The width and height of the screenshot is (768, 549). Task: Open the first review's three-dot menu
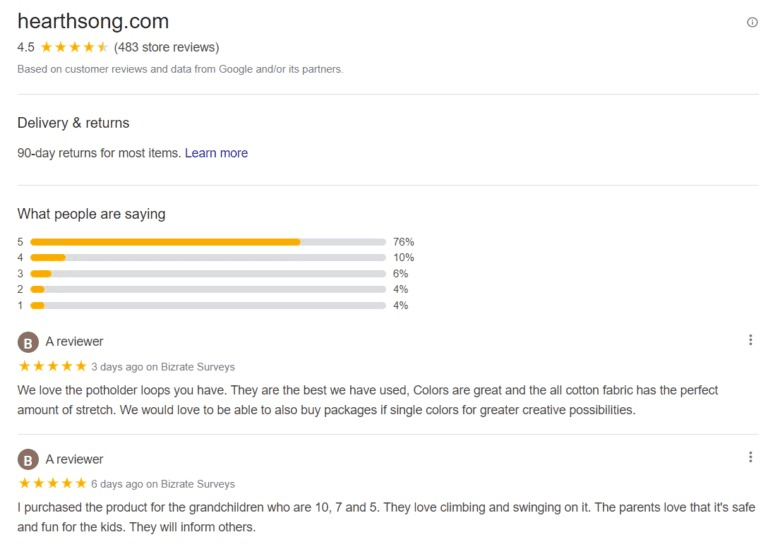point(750,340)
